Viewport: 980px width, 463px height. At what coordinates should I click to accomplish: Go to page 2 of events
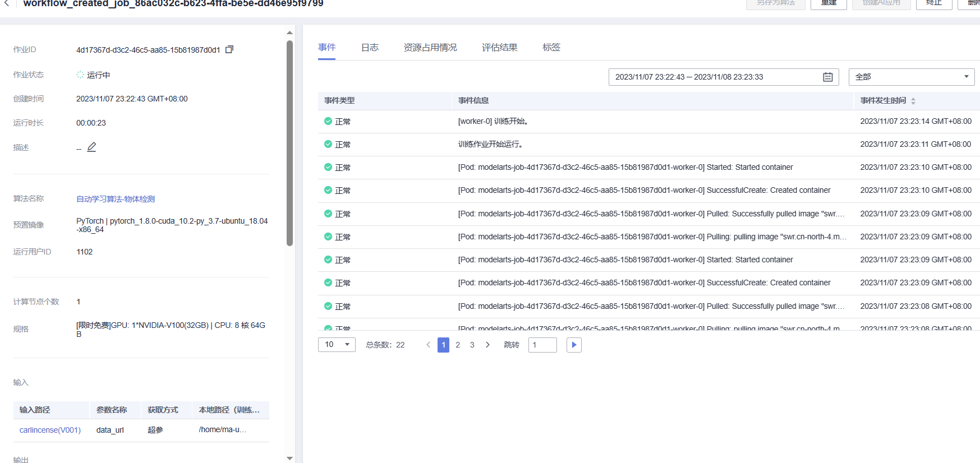pos(458,345)
